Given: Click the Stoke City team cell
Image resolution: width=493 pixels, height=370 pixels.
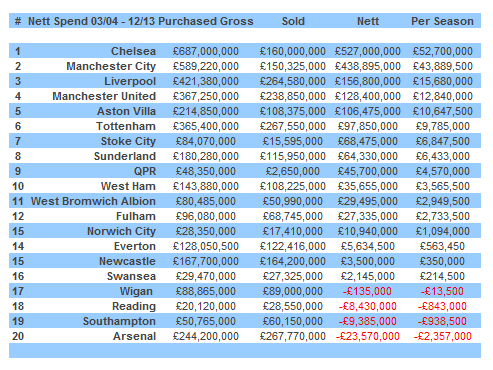Looking at the screenshot, I should pos(128,141).
